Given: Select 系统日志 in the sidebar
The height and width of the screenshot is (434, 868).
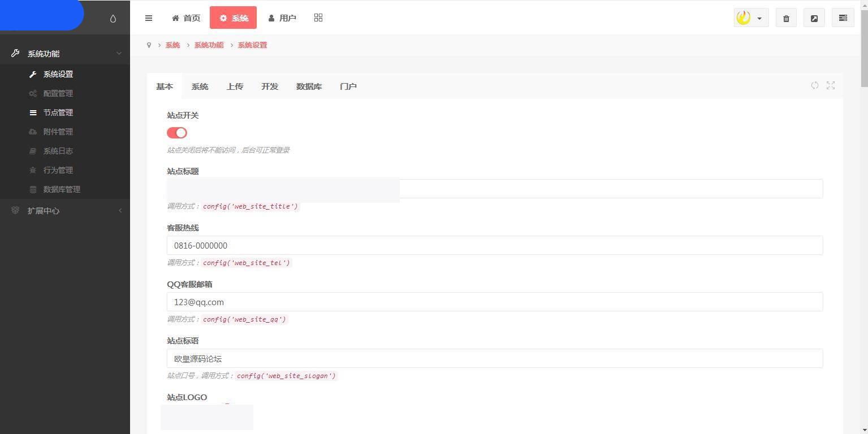Looking at the screenshot, I should tap(58, 151).
